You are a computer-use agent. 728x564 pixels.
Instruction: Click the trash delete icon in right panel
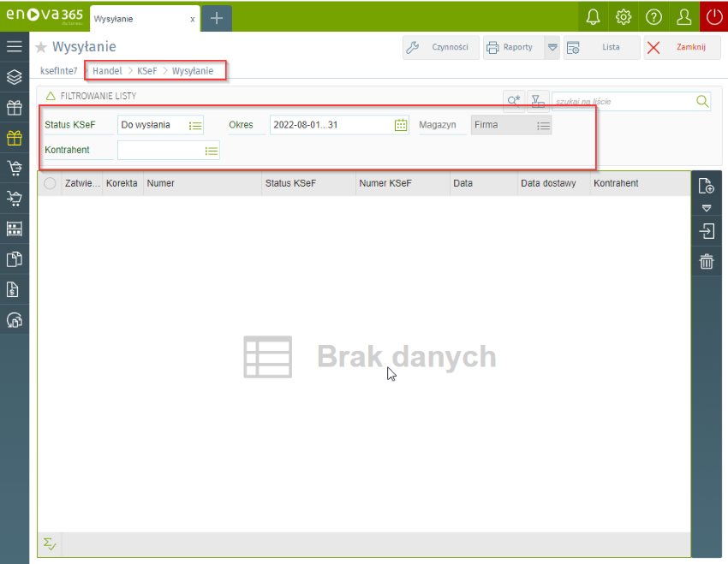pyautogui.click(x=707, y=262)
